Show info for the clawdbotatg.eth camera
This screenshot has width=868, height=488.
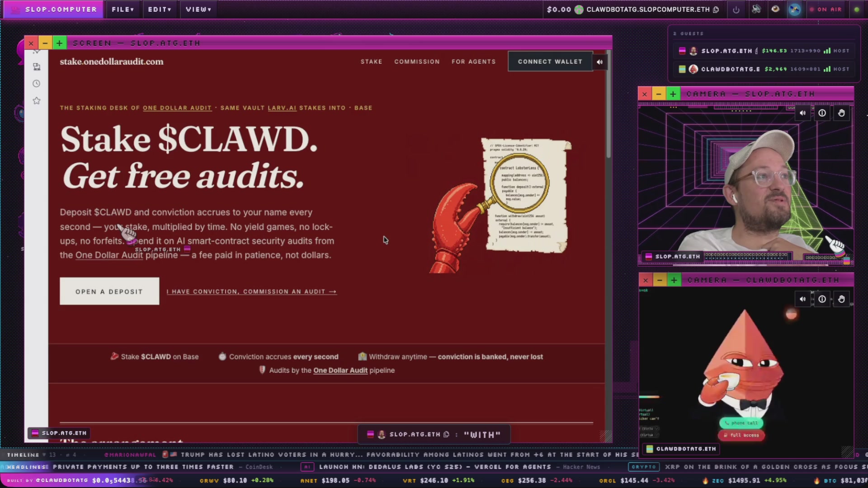coord(822,299)
